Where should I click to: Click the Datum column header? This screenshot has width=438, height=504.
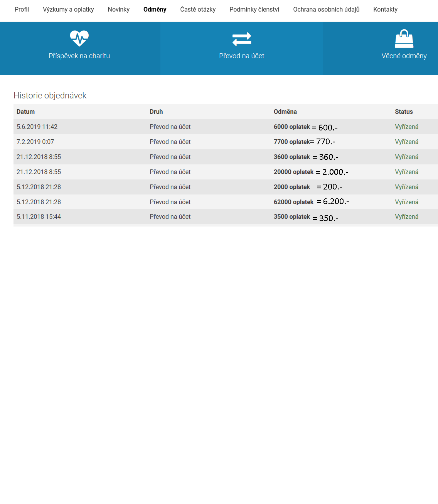[26, 112]
